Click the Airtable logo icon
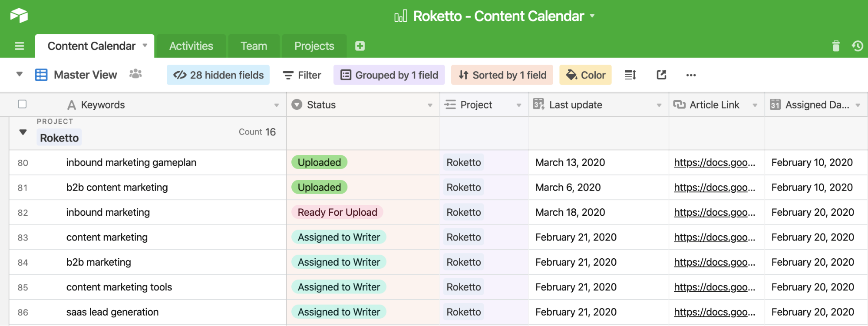The image size is (868, 326). (19, 16)
